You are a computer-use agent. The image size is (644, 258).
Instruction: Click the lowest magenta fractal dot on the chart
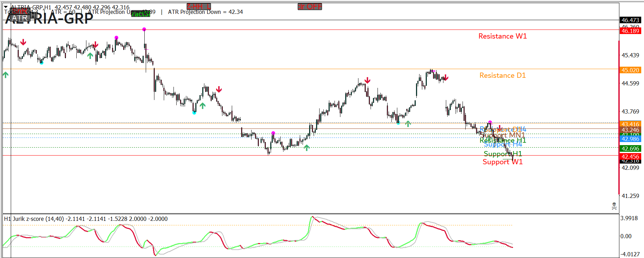pos(273,133)
